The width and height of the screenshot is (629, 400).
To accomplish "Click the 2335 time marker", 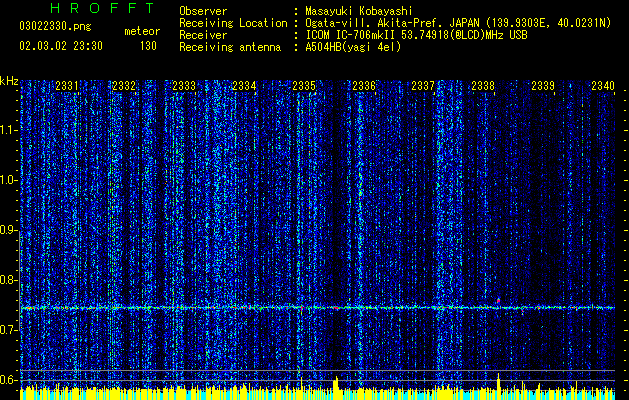I will coord(304,85).
